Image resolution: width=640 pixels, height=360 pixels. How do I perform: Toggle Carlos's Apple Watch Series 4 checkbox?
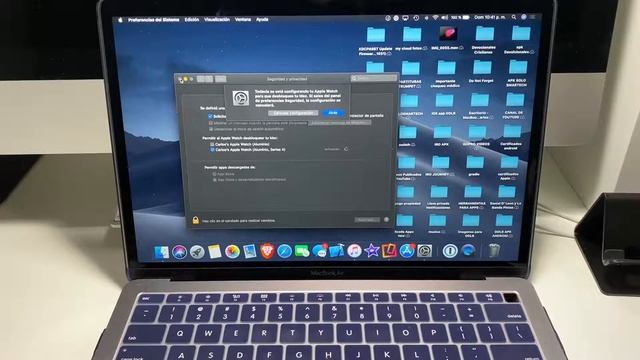[212, 150]
